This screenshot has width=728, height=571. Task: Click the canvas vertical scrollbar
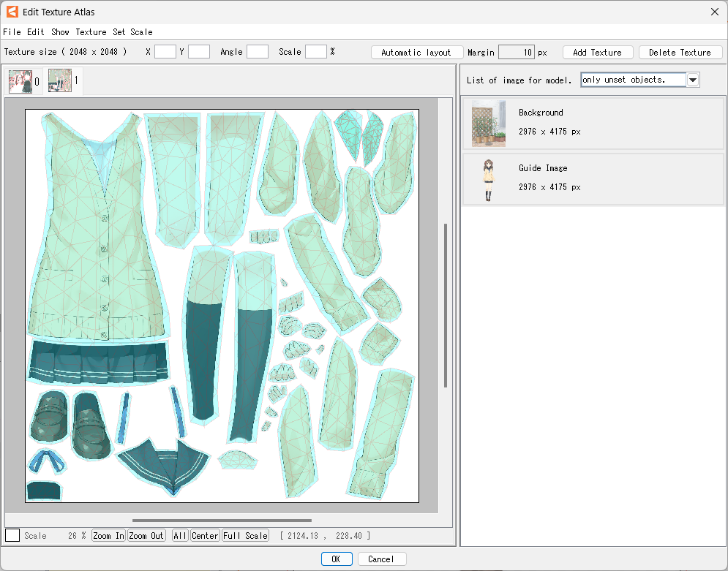click(446, 305)
